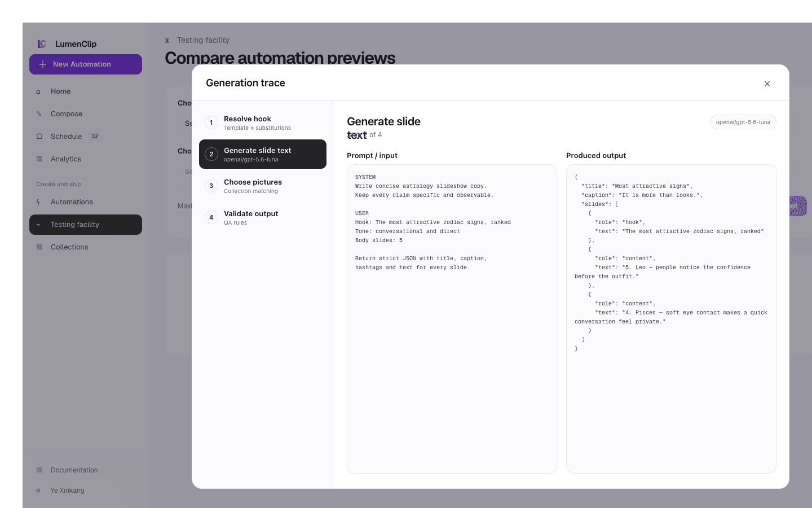Viewport: 812px width, 508px height.
Task: Click the New Automation button
Action: tap(86, 64)
